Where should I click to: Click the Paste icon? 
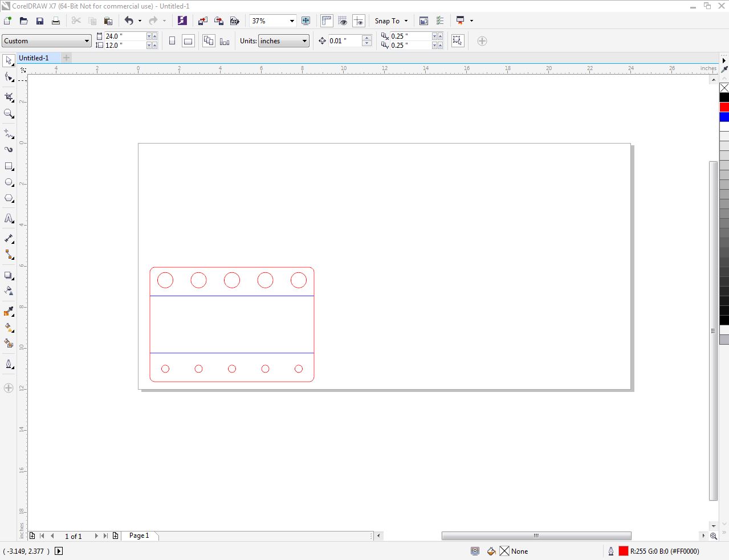pyautogui.click(x=108, y=21)
